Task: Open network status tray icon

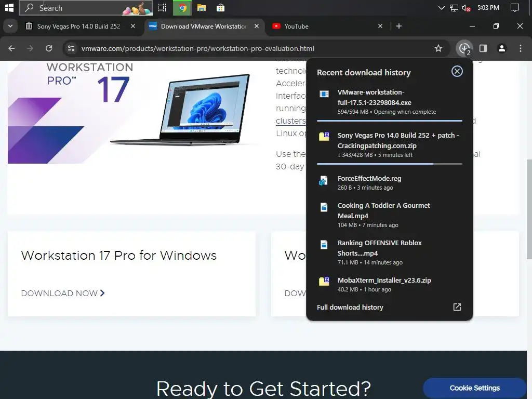Action: 454,8
